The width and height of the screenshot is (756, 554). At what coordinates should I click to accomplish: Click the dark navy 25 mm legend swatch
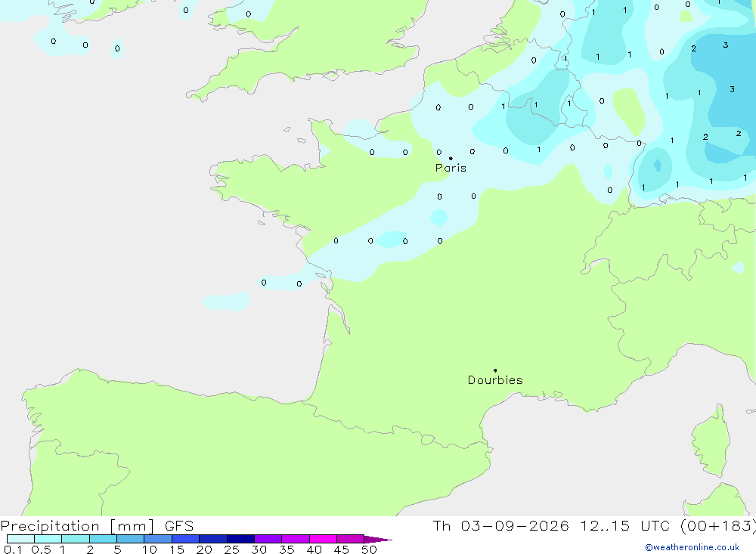pyautogui.click(x=240, y=539)
